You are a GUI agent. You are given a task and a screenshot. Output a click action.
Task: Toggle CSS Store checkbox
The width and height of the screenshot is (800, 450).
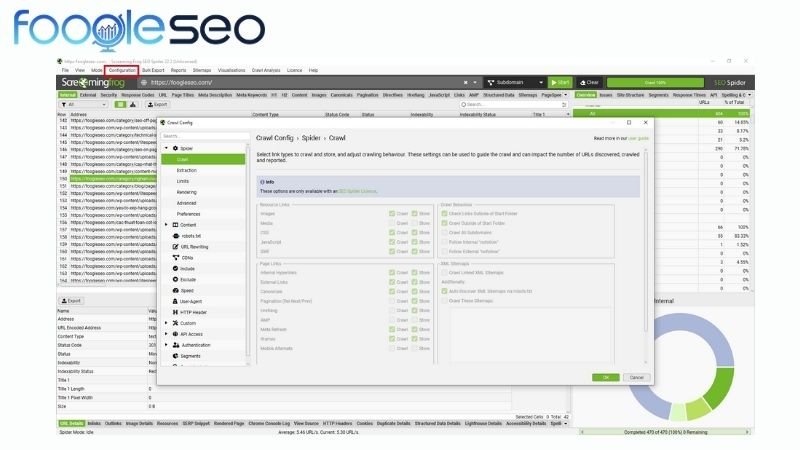(414, 233)
